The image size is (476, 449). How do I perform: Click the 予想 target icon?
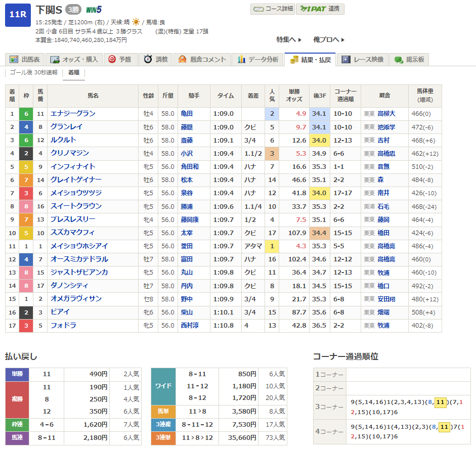coord(112,60)
